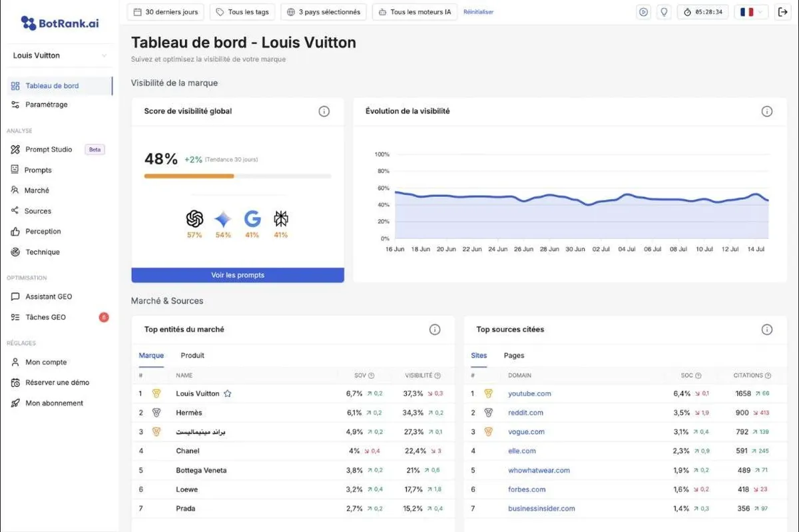Click the SOV column help icon
Viewport: 799px width, 532px height.
pyautogui.click(x=372, y=376)
